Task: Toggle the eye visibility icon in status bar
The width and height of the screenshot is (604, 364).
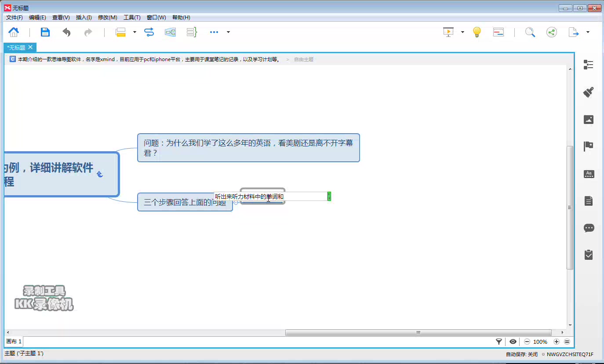Action: [x=513, y=342]
